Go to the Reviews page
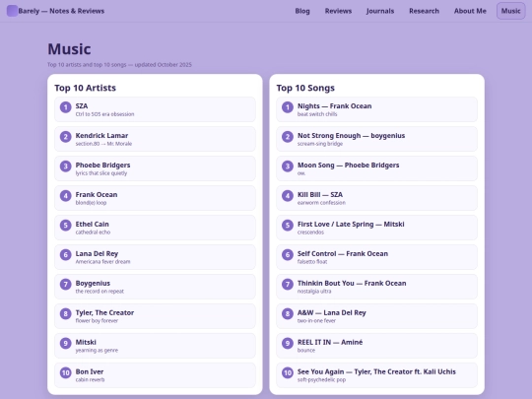 point(338,11)
